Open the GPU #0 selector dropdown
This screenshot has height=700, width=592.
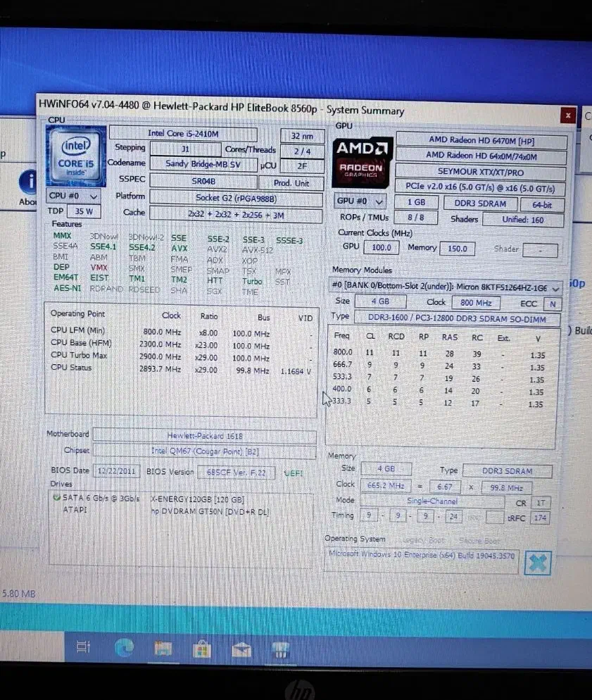pyautogui.click(x=358, y=201)
